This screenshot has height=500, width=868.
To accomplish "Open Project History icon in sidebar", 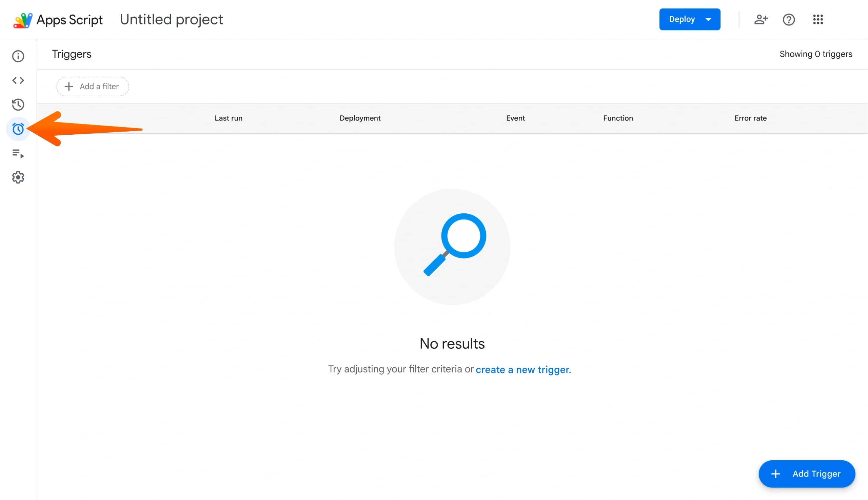I will point(18,104).
